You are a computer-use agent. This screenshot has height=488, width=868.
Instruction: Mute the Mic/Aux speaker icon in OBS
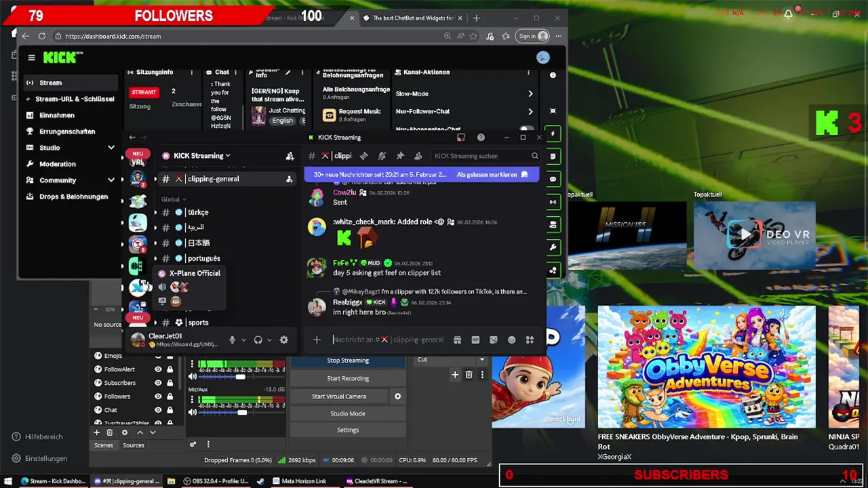pyautogui.click(x=193, y=412)
